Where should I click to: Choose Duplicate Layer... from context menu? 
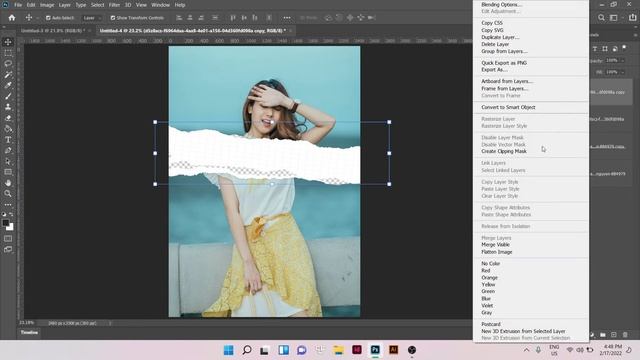[500, 37]
